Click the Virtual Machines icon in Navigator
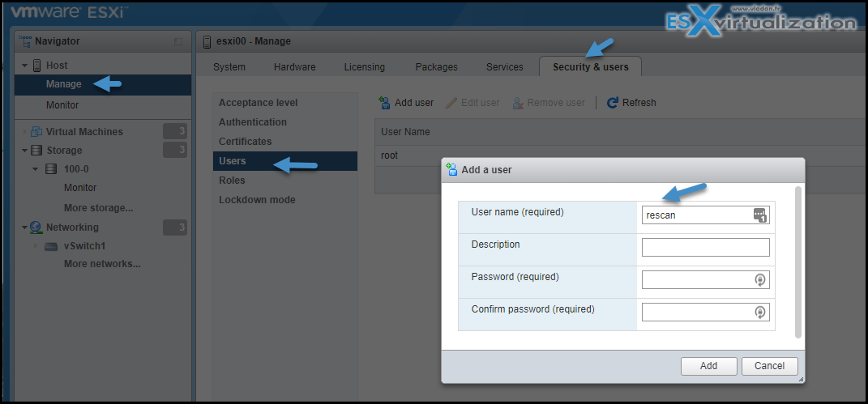 tap(36, 131)
